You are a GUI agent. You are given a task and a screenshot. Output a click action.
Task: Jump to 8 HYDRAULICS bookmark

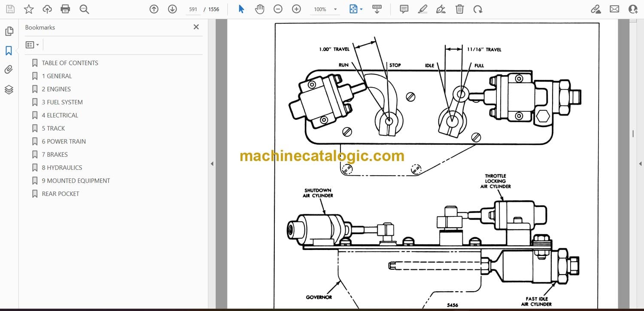(x=62, y=168)
